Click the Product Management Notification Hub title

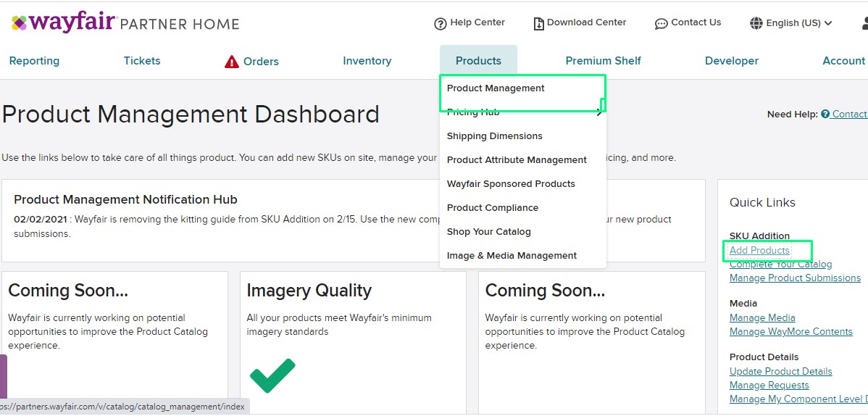click(125, 199)
